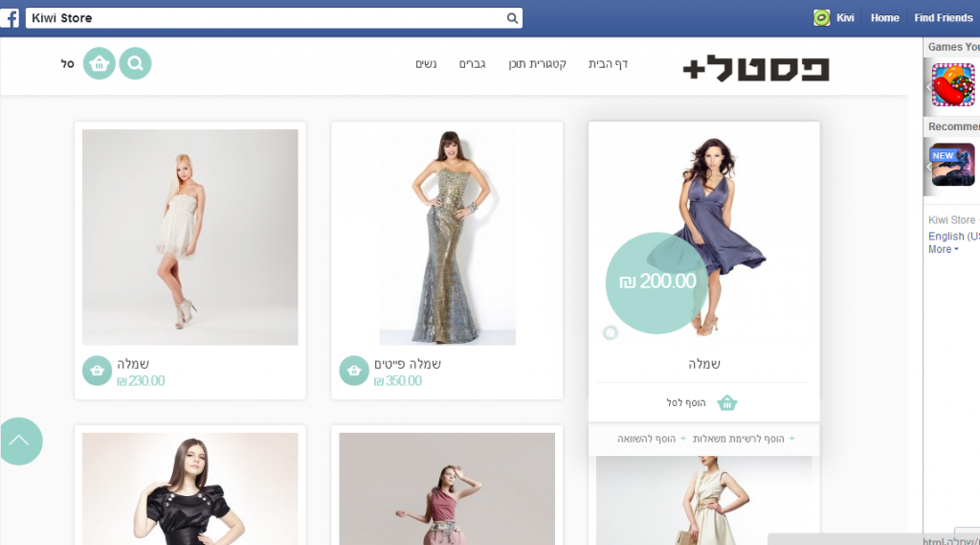Click the magnifier icon in Facebook search bar
980x545 pixels.
pyautogui.click(x=512, y=18)
